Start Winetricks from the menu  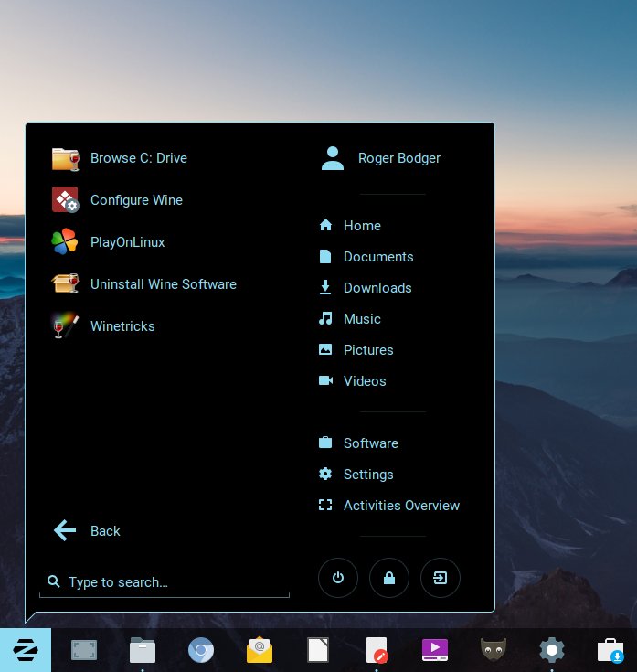[122, 326]
